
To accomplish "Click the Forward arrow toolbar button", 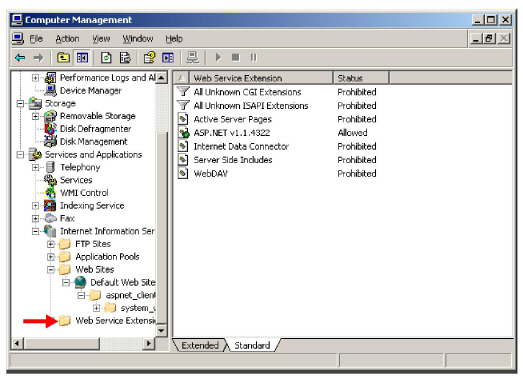I will [x=38, y=58].
